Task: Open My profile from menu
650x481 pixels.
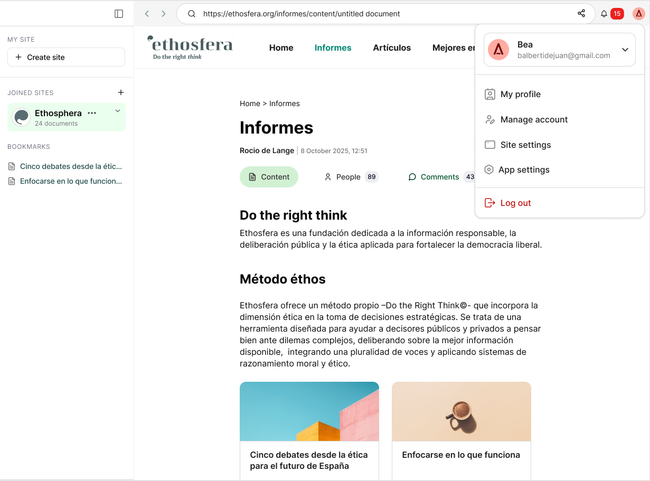Action: click(520, 94)
